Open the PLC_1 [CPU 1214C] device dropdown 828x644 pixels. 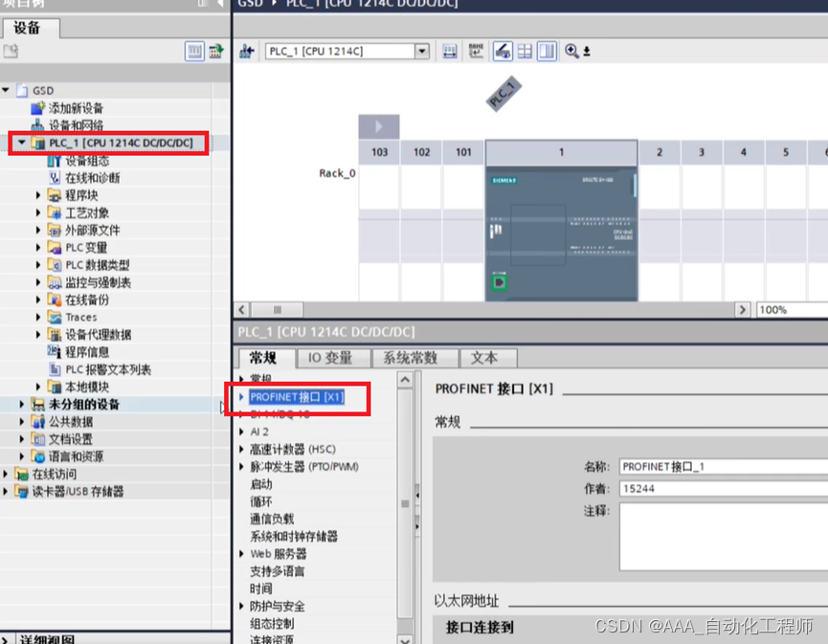click(421, 52)
